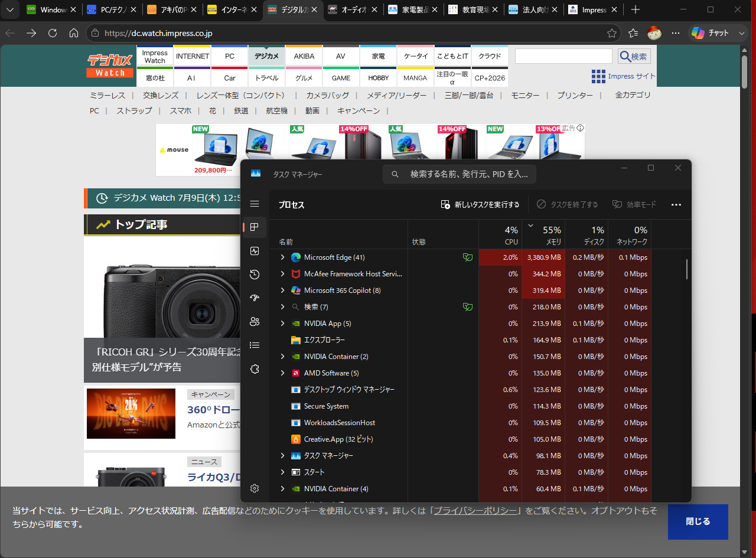Click the browser address bar
Image resolution: width=756 pixels, height=558 pixels.
(353, 33)
